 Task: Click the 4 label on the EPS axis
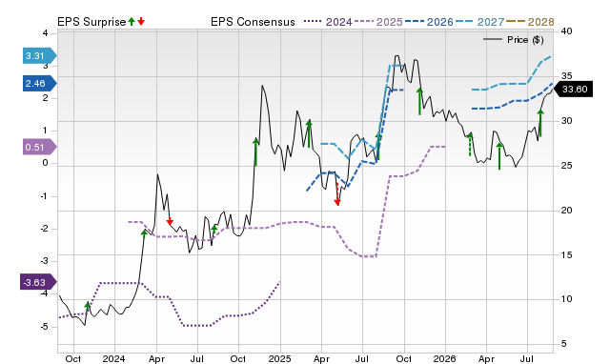tap(46, 33)
